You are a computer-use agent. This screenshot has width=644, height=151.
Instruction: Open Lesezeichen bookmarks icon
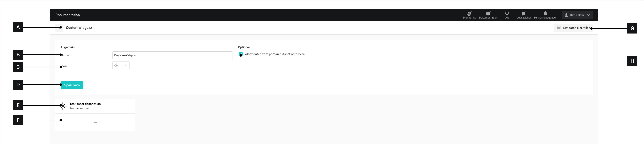[524, 13]
